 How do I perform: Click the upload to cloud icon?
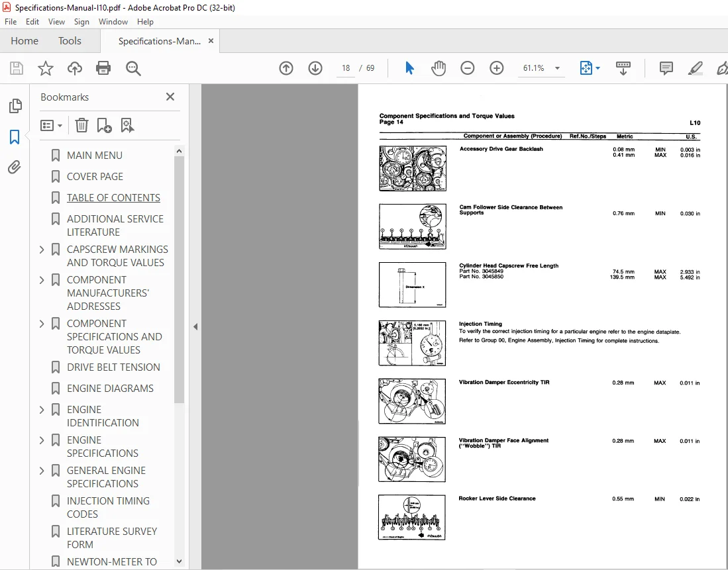[75, 68]
